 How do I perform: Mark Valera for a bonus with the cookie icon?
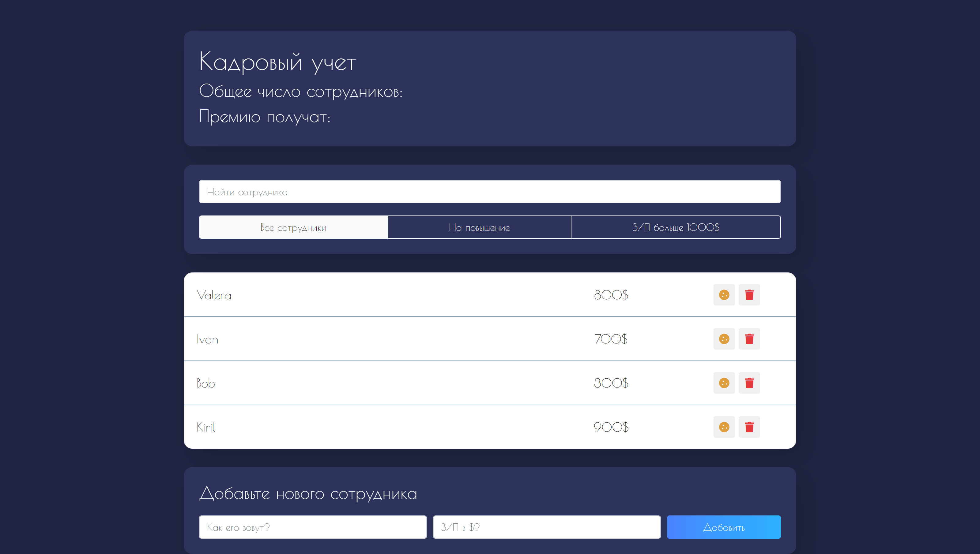[724, 295]
